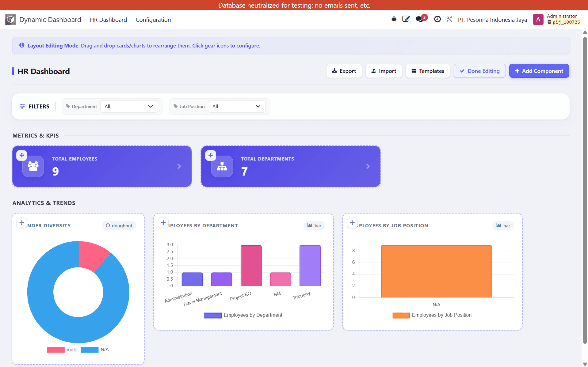Click the Dynamic Dashboard app logo icon
588x367 pixels.
10,20
